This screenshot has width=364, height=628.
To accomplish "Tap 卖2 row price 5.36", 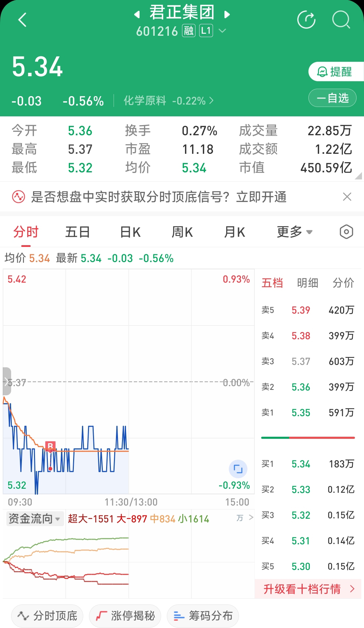I will click(x=301, y=387).
